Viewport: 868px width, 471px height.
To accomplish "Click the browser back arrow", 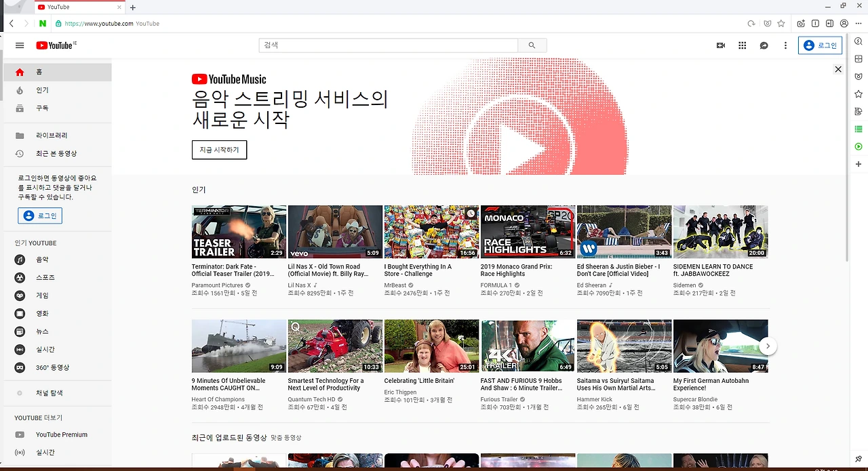I will point(12,23).
